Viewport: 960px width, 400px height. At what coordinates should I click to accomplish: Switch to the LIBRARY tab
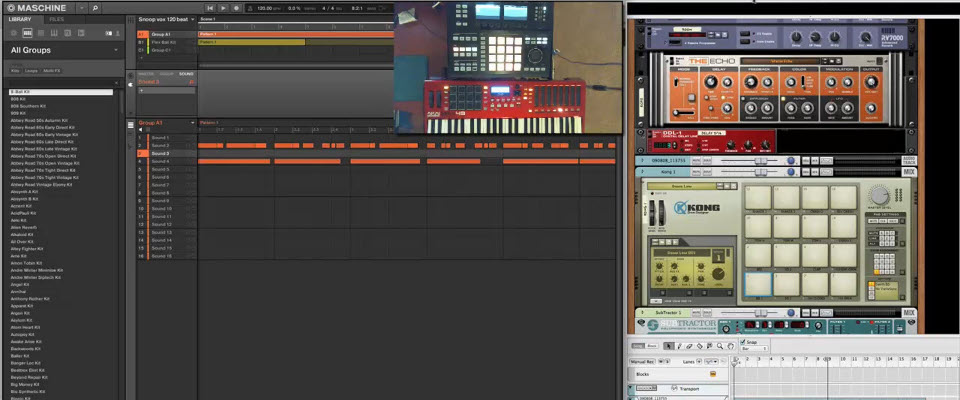pyautogui.click(x=20, y=19)
